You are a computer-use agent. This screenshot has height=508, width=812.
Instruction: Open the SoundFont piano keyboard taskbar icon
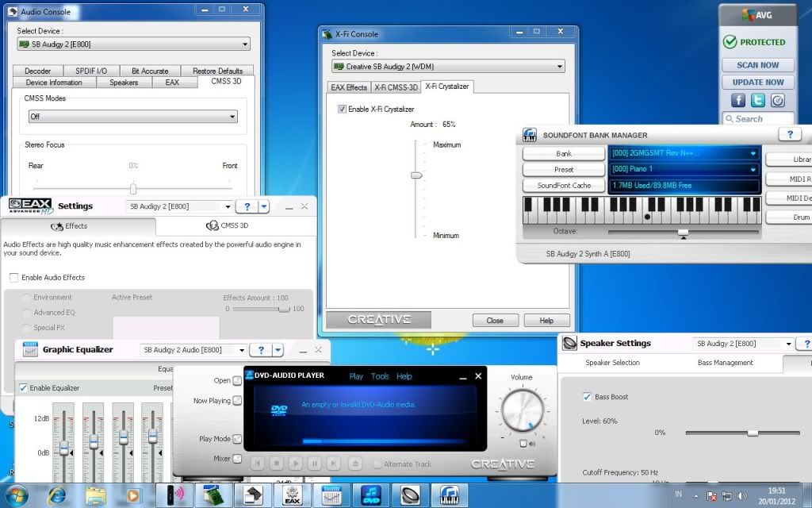point(449,495)
